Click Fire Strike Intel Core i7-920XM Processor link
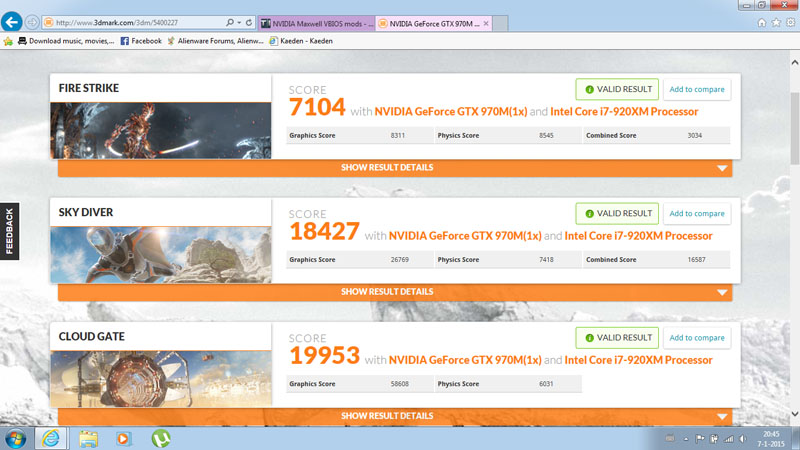The image size is (800, 450). [624, 112]
